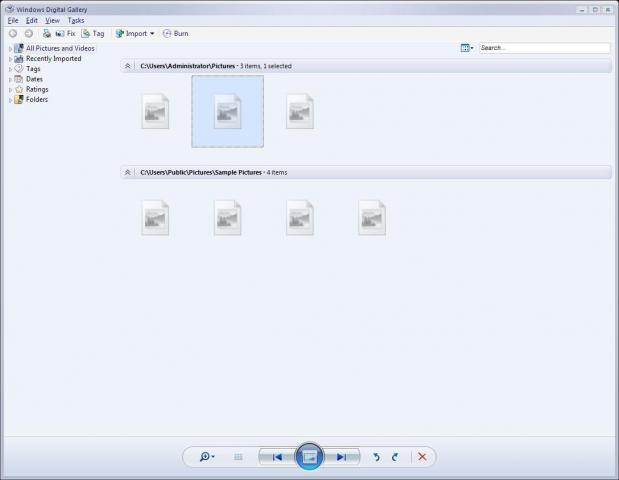The image size is (619, 480).
Task: Select first thumbnail in Administrator Pictures
Action: tap(155, 111)
